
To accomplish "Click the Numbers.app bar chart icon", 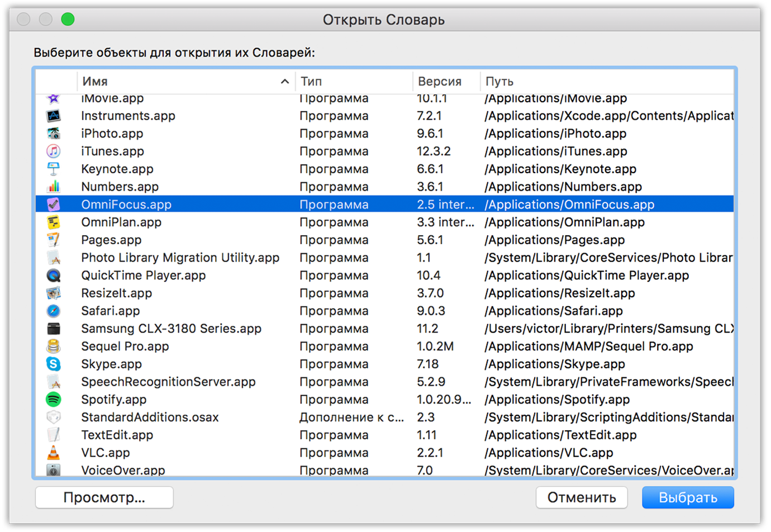I will pos(54,187).
